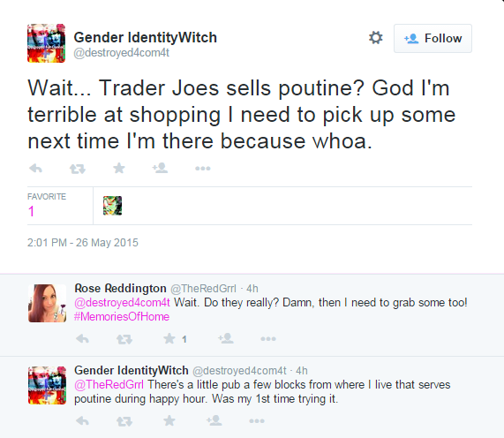Open Rose Reddington's profile picture

pos(48,303)
